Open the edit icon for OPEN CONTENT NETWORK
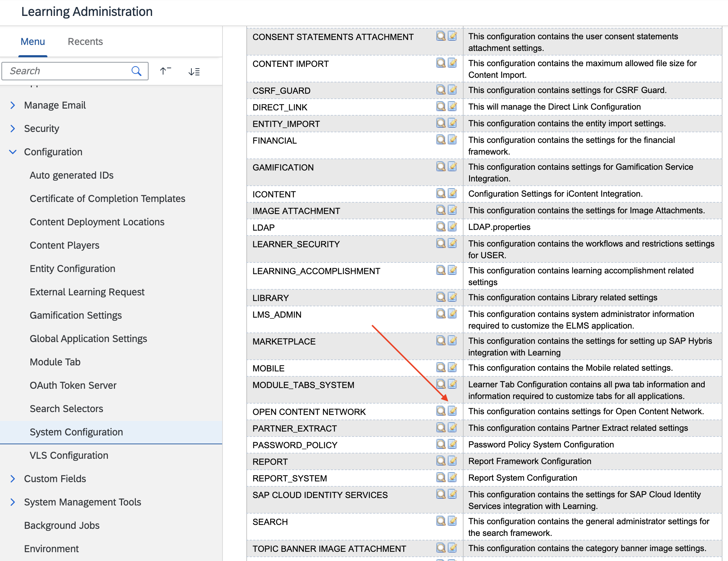The width and height of the screenshot is (728, 561). [452, 411]
